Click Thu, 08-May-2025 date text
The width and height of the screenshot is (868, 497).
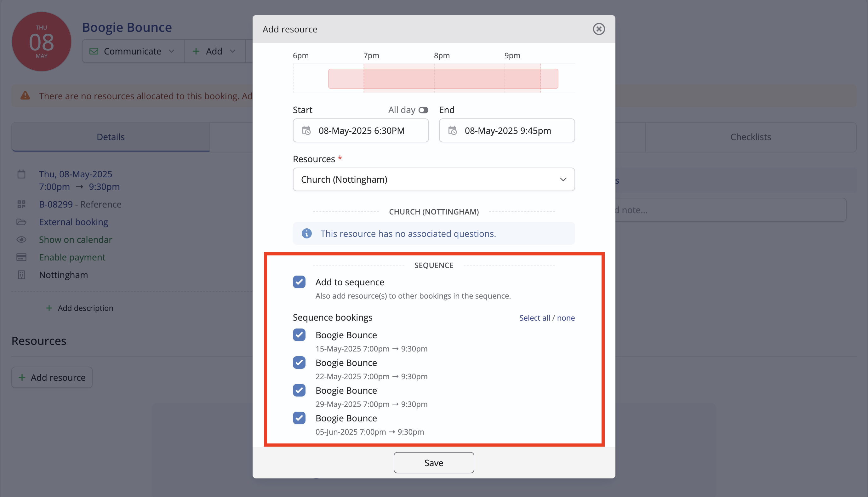[76, 174]
